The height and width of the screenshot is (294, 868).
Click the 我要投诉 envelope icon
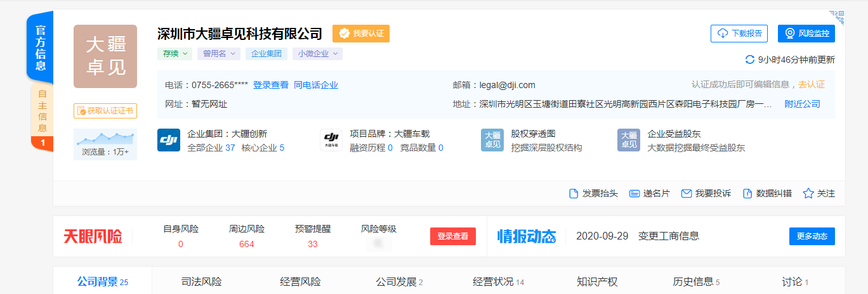tap(686, 193)
